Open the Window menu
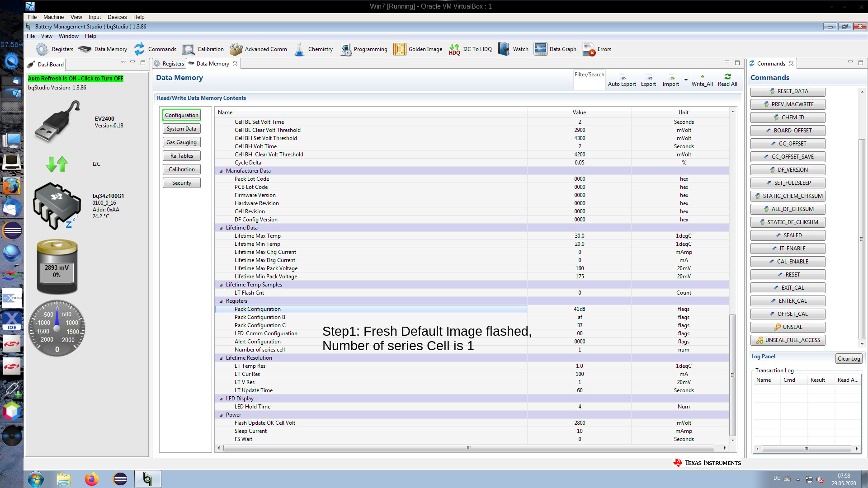 pyautogui.click(x=68, y=36)
